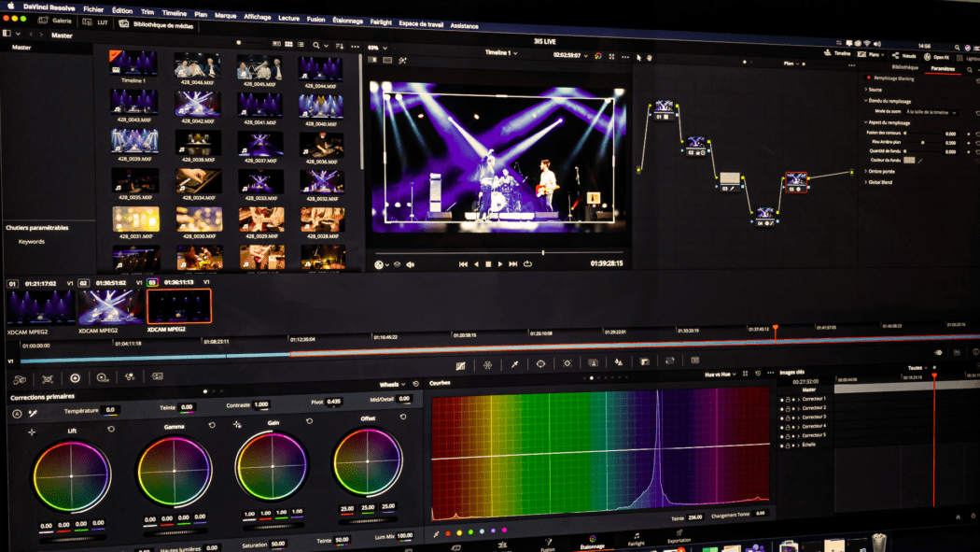980x552 pixels.
Task: Open the Bibliothèque de médias panel
Action: pos(156,24)
